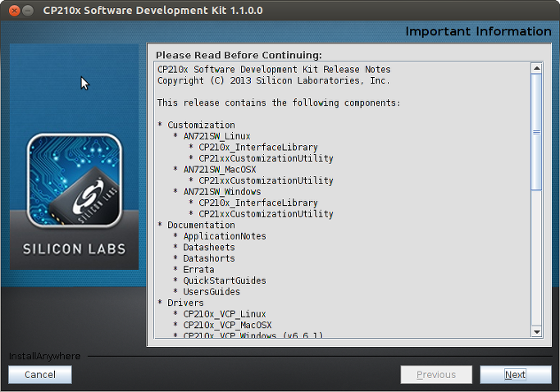Select the '* Documentation' line
Screen dimensions: 560x392
[197, 225]
